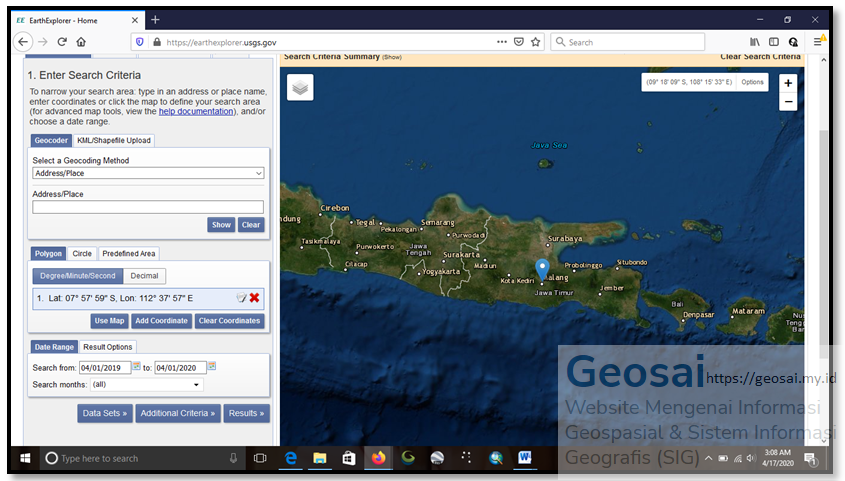Viewport: 845px width, 481px height.
Task: Bookmark this page with the star icon
Action: click(x=535, y=42)
